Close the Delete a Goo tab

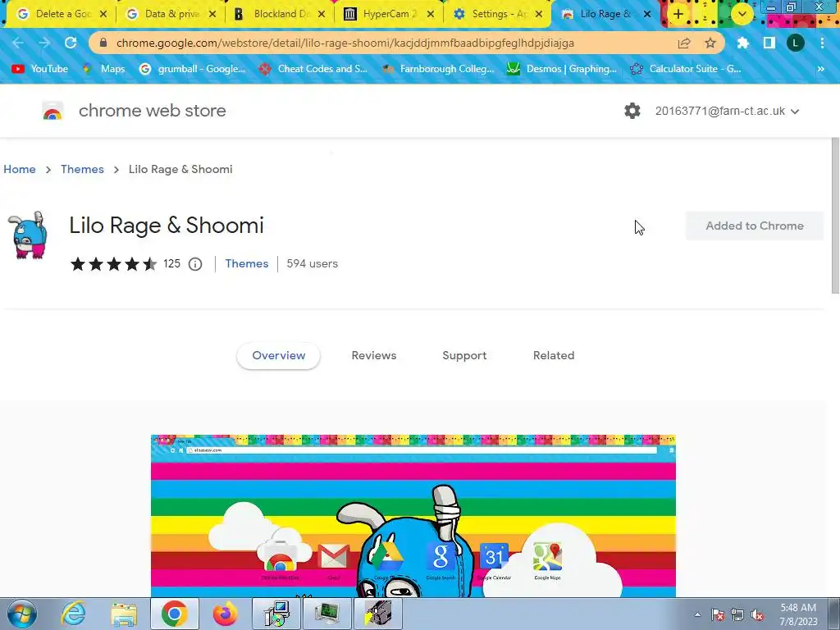[x=103, y=14]
